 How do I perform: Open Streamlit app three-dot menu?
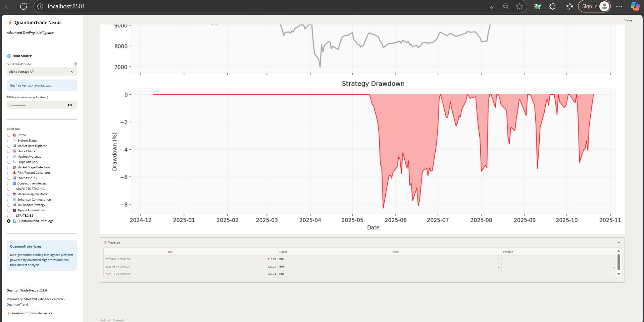638,20
